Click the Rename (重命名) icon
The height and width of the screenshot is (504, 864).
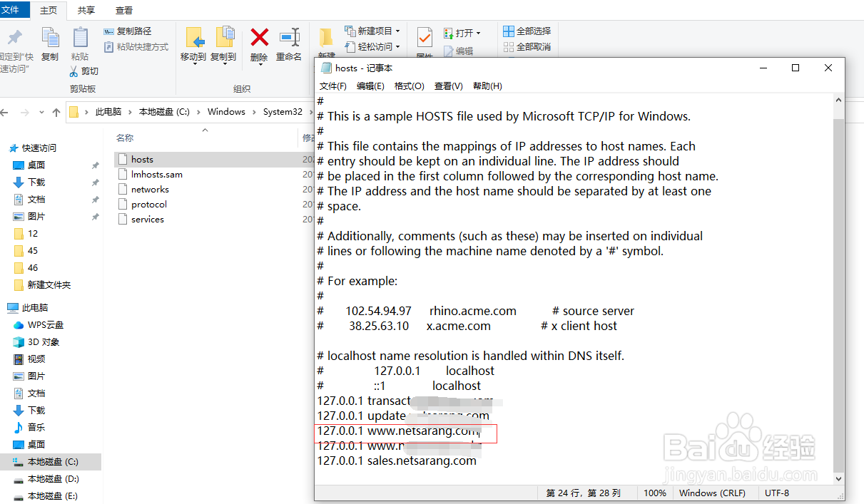(289, 38)
